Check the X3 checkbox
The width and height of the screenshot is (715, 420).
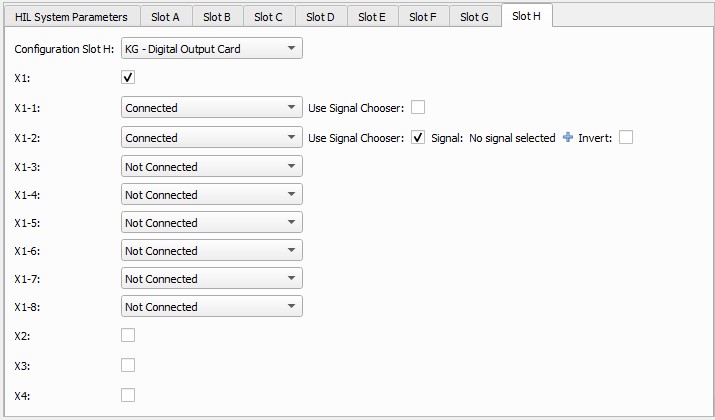point(128,365)
